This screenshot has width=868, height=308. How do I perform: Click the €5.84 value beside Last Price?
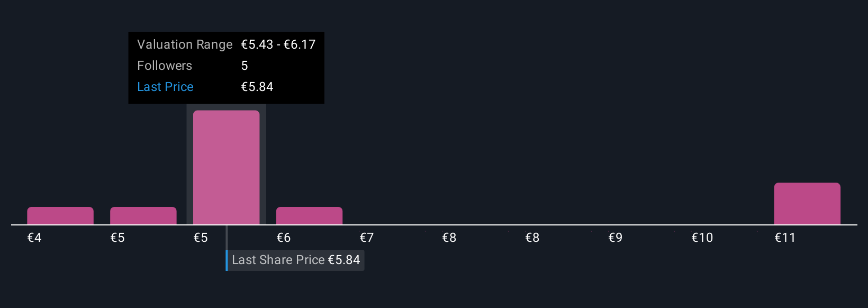click(257, 87)
